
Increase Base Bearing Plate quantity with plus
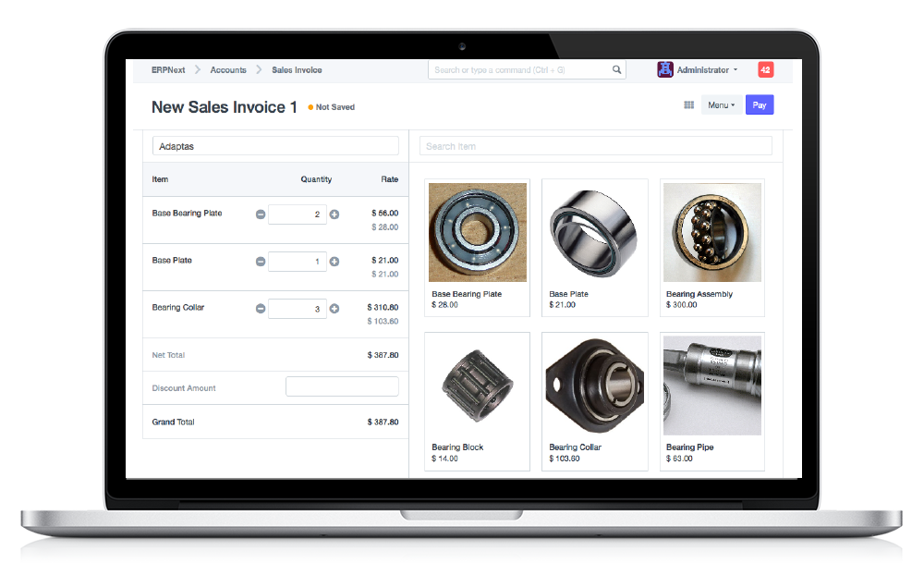coord(334,214)
